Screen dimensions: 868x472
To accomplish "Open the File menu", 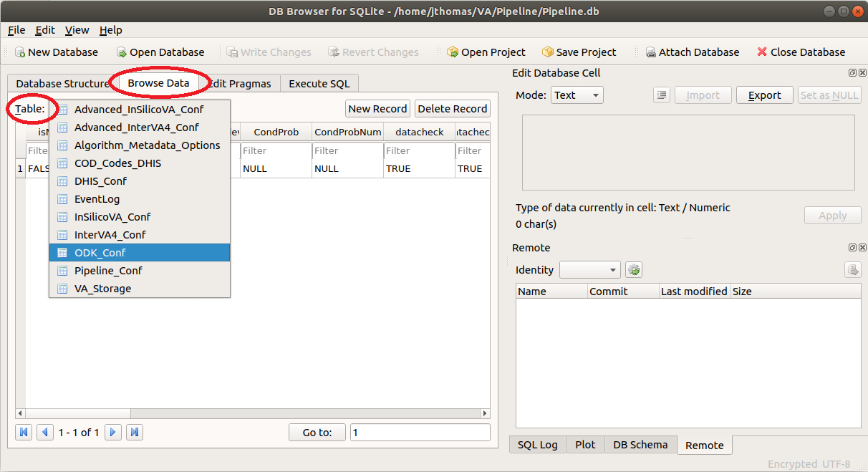I will click(16, 30).
